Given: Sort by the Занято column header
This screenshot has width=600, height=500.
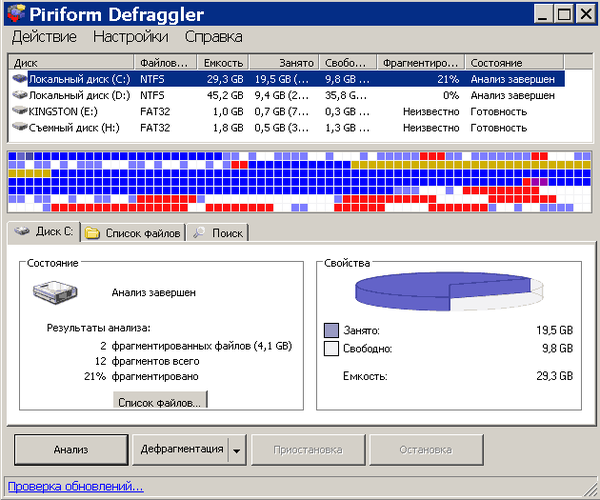Looking at the screenshot, I should click(x=284, y=63).
